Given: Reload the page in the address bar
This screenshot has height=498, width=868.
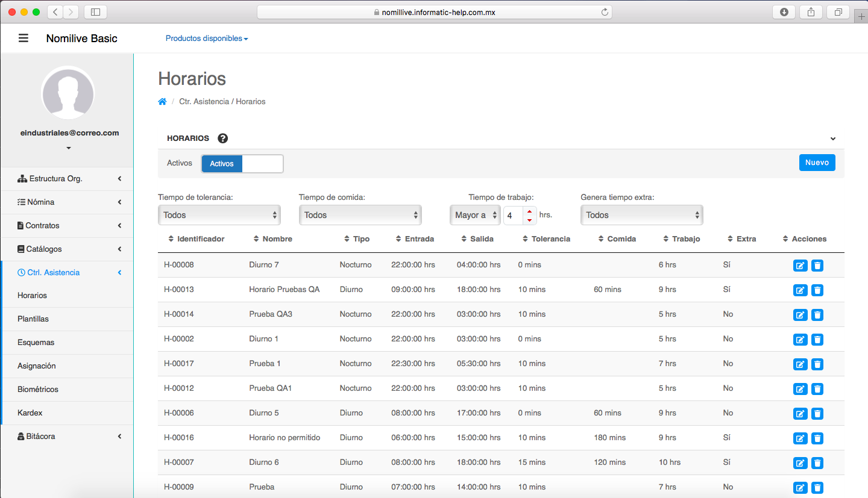Looking at the screenshot, I should point(605,12).
